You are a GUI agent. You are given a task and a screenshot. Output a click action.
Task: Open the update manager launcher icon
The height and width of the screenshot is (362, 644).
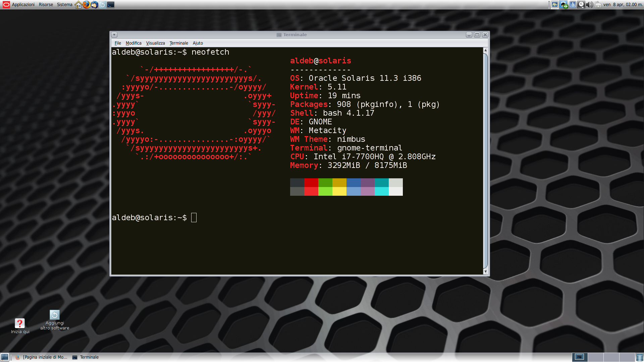tap(103, 5)
